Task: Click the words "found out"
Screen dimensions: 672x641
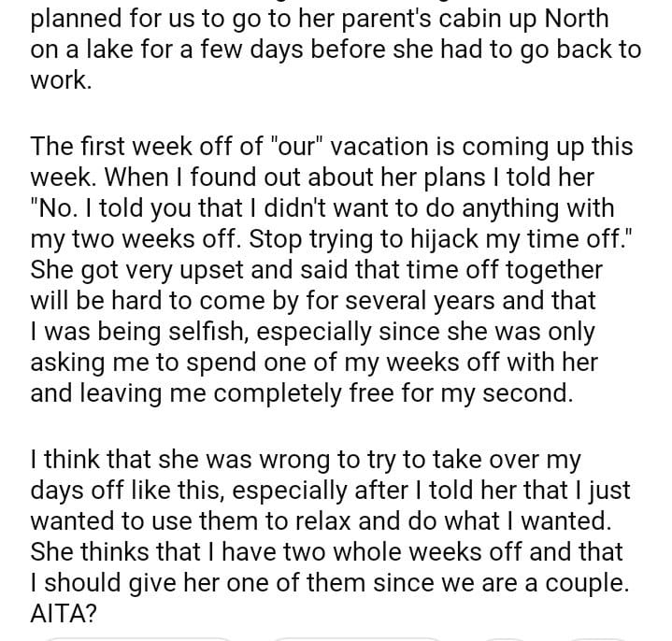Action: (218, 178)
